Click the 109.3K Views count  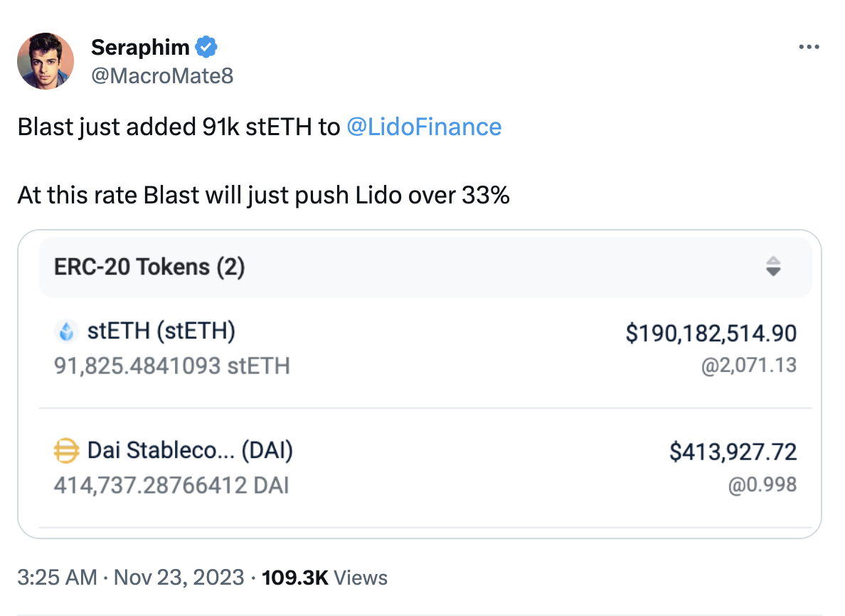(x=325, y=577)
